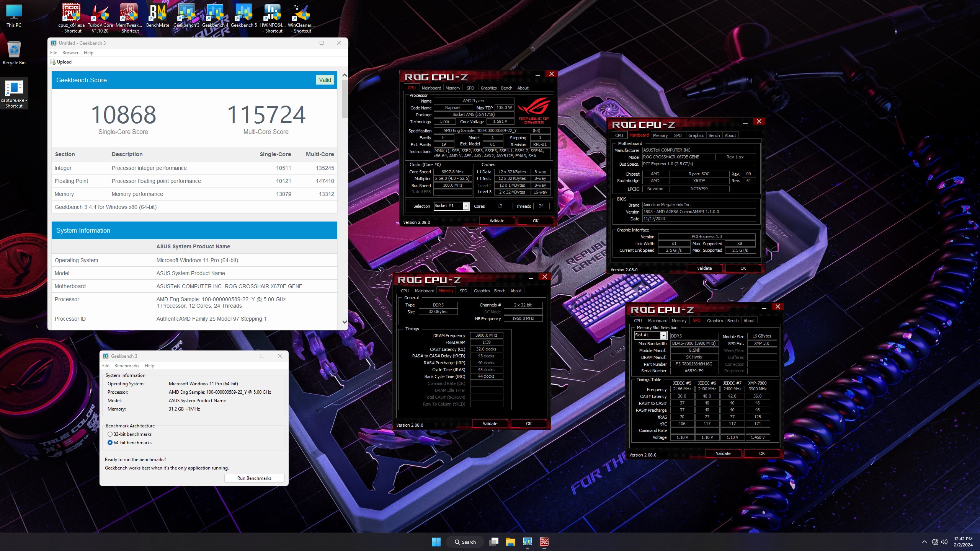Select the 32-bit benchmarks radio button
This screenshot has width=980, height=551.
click(110, 434)
